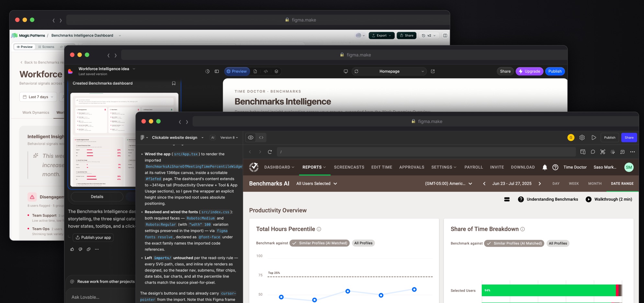
Task: Expand the DASHBOARD menu dropdown
Action: (279, 167)
